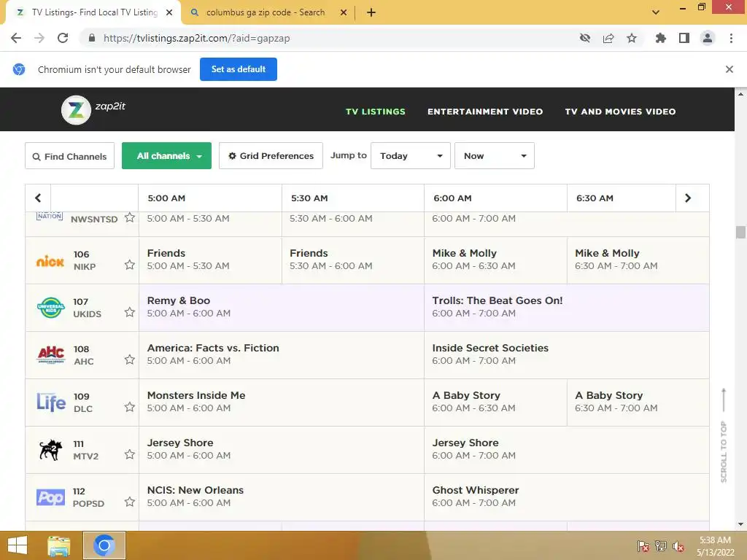The image size is (747, 560).
Task: View site lock information icon
Action: [x=92, y=38]
